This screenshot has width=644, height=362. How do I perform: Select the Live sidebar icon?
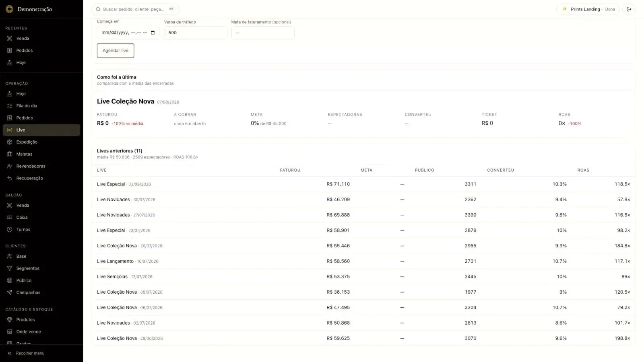tap(10, 130)
